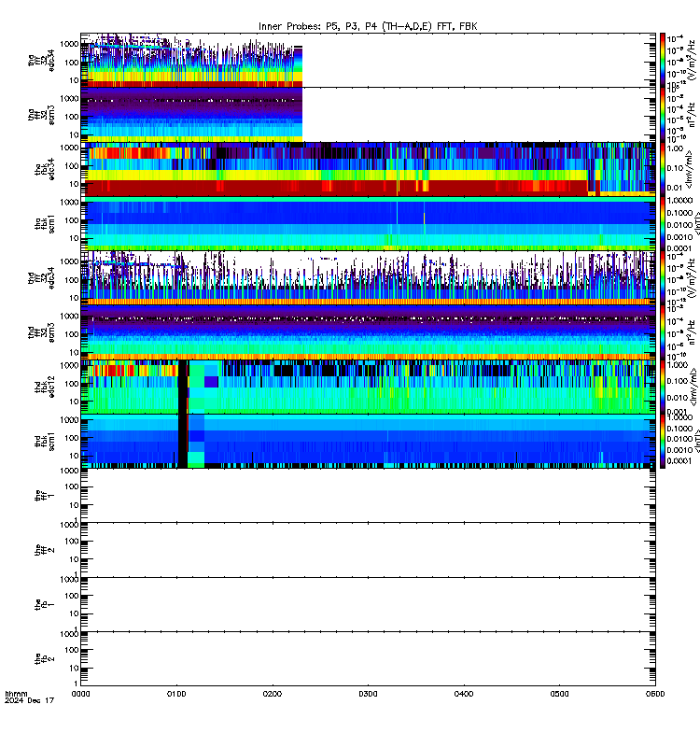Click the empty 'the fff 1' plot panel

pyautogui.click(x=368, y=496)
